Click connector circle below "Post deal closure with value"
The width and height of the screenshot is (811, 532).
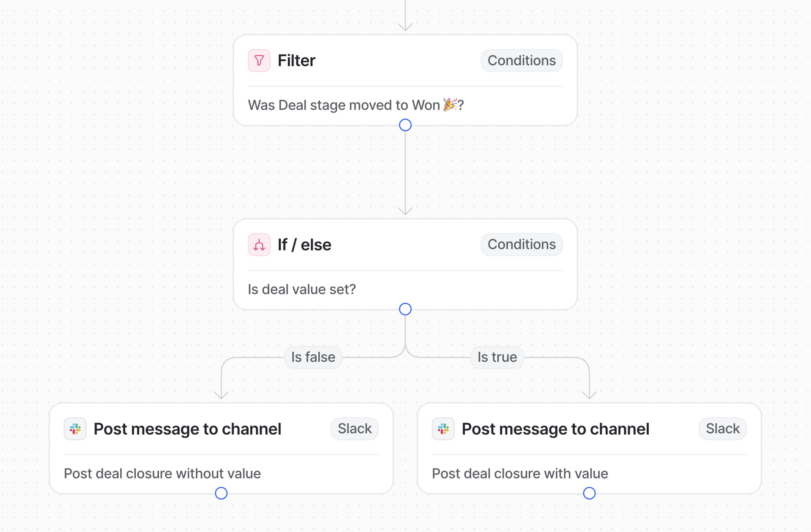tap(589, 493)
